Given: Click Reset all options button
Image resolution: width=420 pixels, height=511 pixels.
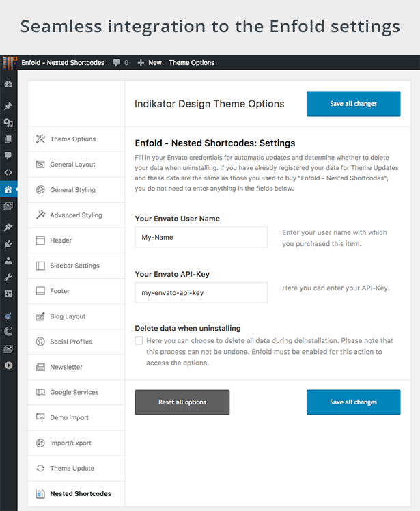Looking at the screenshot, I should coord(182,402).
